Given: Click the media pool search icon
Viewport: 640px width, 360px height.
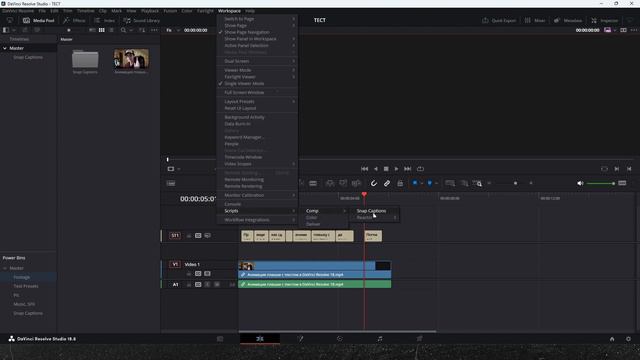Looking at the screenshot, I should (x=123, y=30).
